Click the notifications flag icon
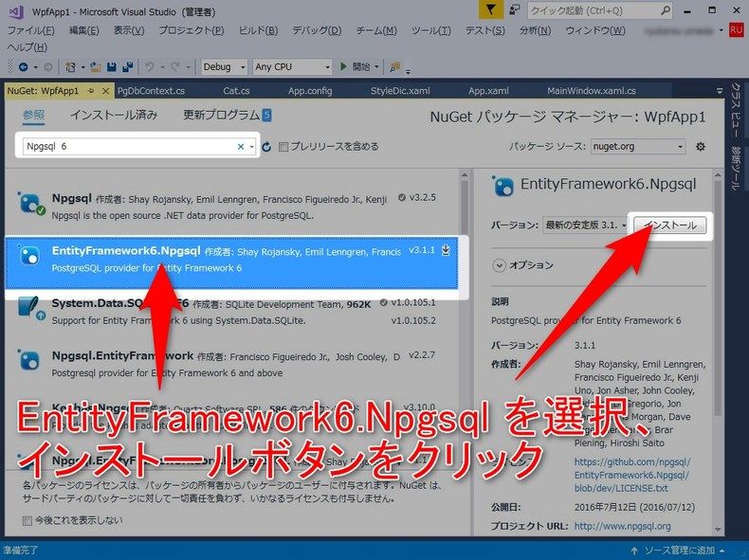The height and width of the screenshot is (560, 749). tap(490, 9)
